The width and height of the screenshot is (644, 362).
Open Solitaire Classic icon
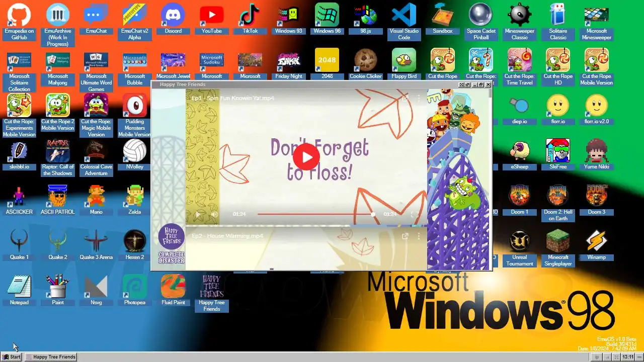click(558, 22)
